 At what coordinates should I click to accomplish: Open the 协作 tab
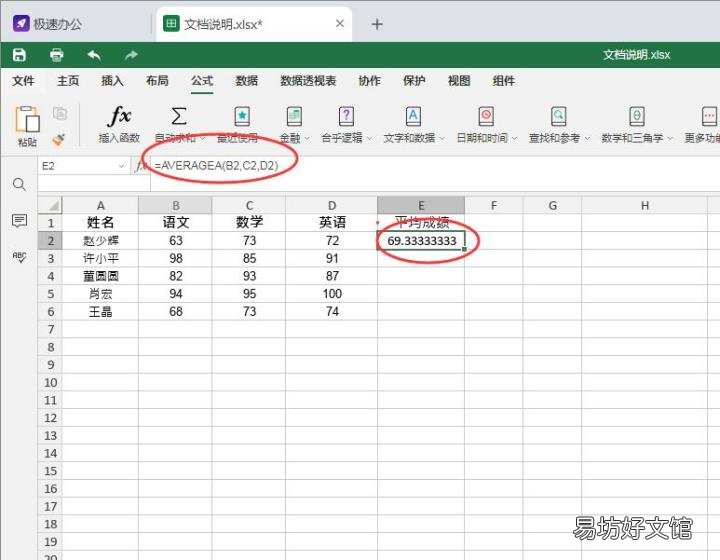click(370, 81)
